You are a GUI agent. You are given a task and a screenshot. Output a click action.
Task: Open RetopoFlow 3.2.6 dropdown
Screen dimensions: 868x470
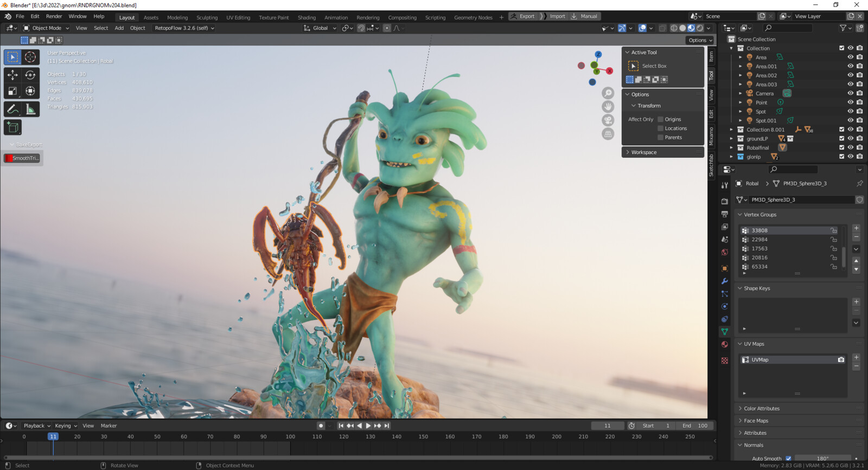pyautogui.click(x=184, y=28)
